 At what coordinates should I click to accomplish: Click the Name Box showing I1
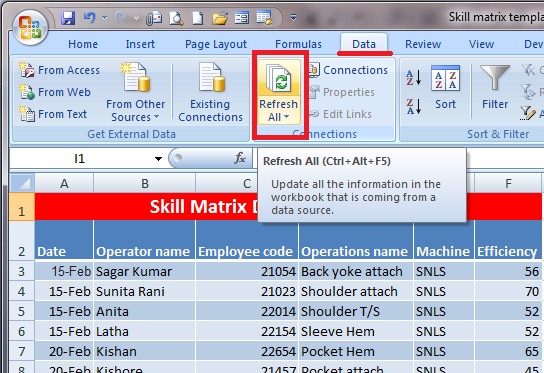80,159
